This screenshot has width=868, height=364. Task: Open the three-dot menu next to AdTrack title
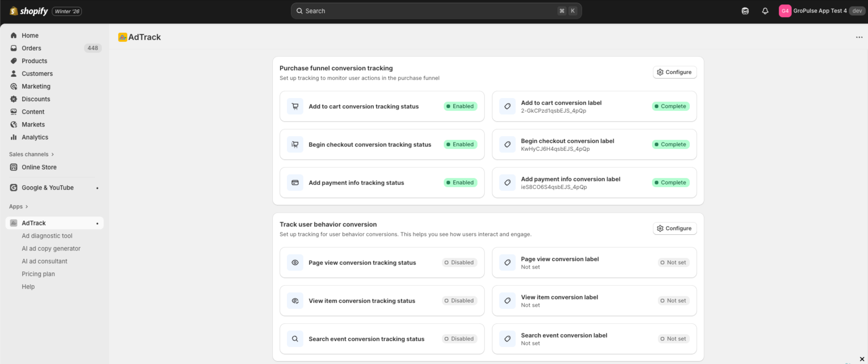tap(859, 37)
